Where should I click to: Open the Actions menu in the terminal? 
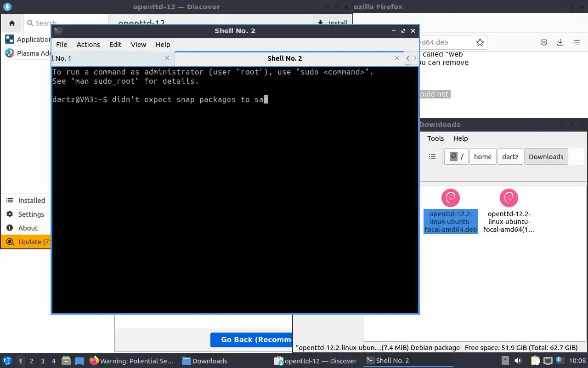[88, 45]
